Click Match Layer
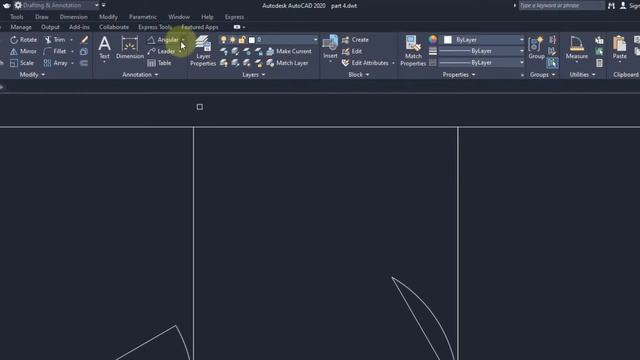This screenshot has width=640, height=360. (x=287, y=63)
